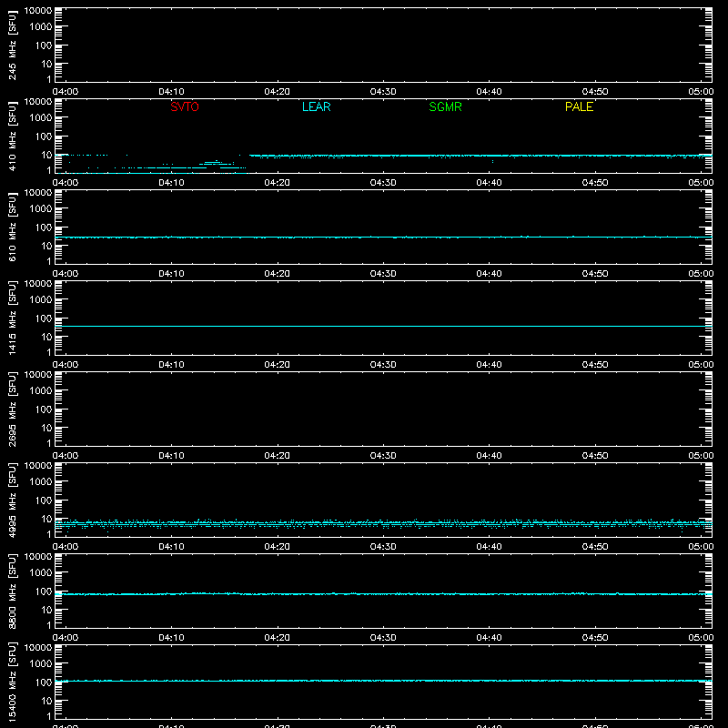Select the 10000 y-tick of the 15400 MHz panel
This screenshot has height=728, width=728.
[38, 648]
